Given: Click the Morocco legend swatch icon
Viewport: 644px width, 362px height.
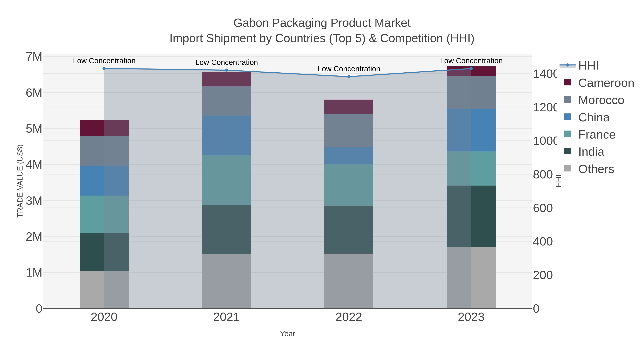Looking at the screenshot, I should pyautogui.click(x=567, y=99).
